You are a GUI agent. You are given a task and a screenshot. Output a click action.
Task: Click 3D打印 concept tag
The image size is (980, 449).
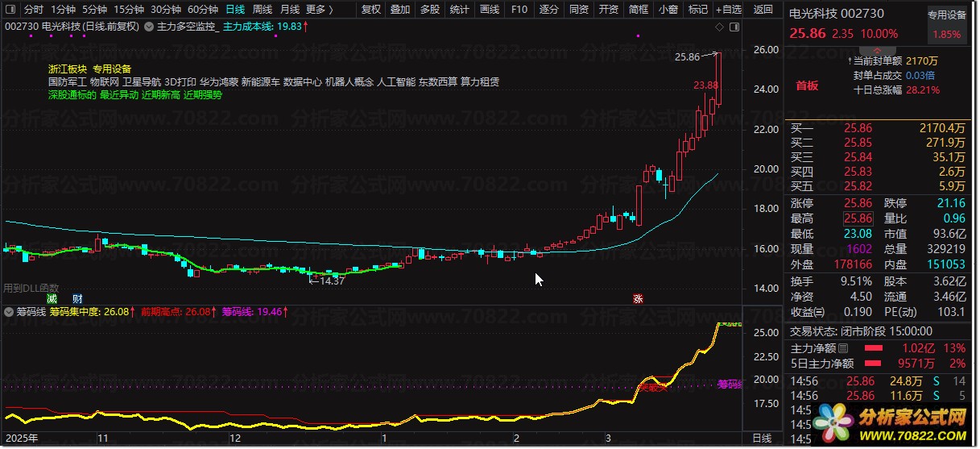[x=180, y=81]
